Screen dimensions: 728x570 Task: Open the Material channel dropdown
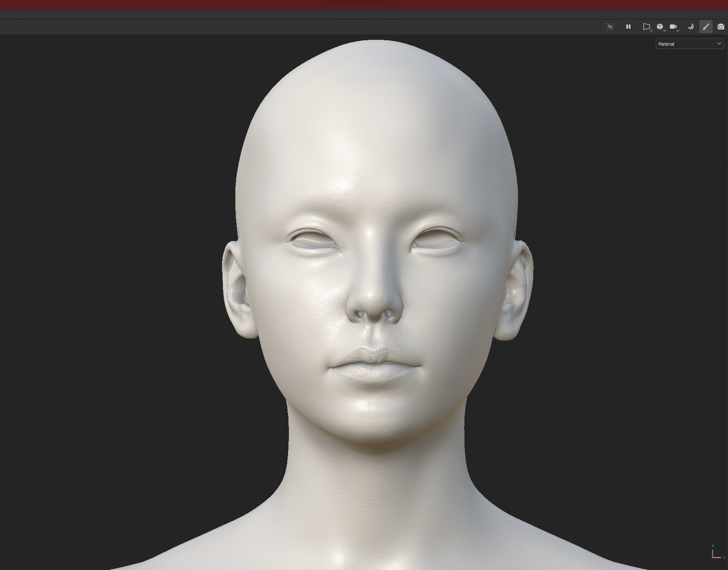point(689,44)
